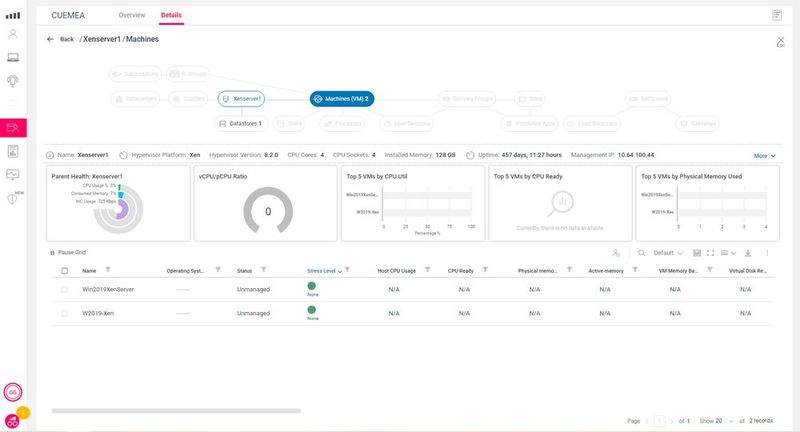This screenshot has height=432, width=800.
Task: Filter the Operating System column
Action: tap(218, 270)
